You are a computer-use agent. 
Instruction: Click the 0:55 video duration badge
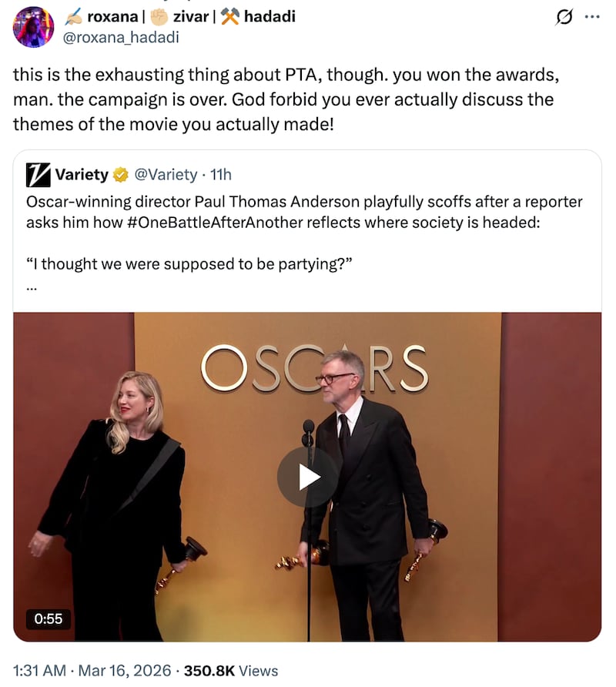48,618
